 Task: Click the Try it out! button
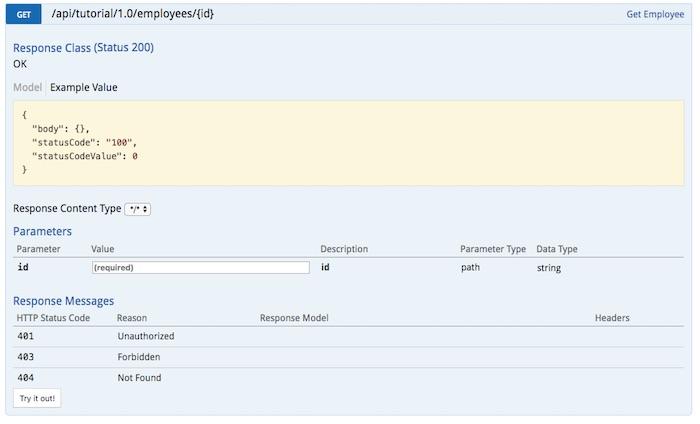37,399
